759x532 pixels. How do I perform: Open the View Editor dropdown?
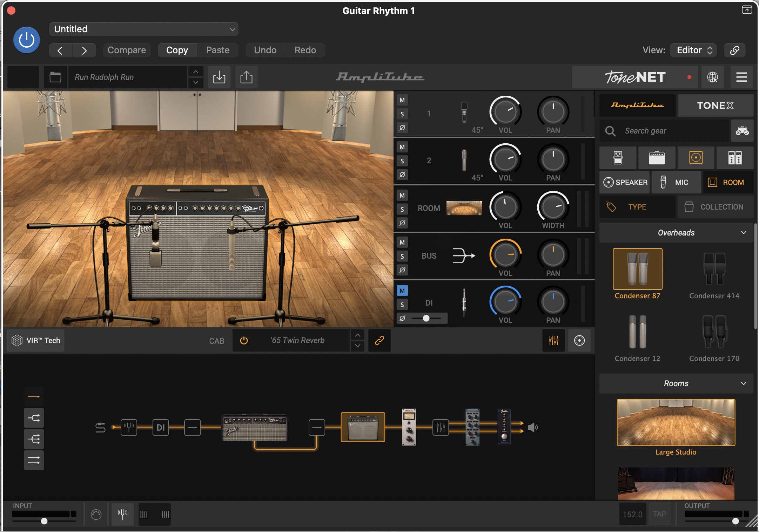pos(693,50)
